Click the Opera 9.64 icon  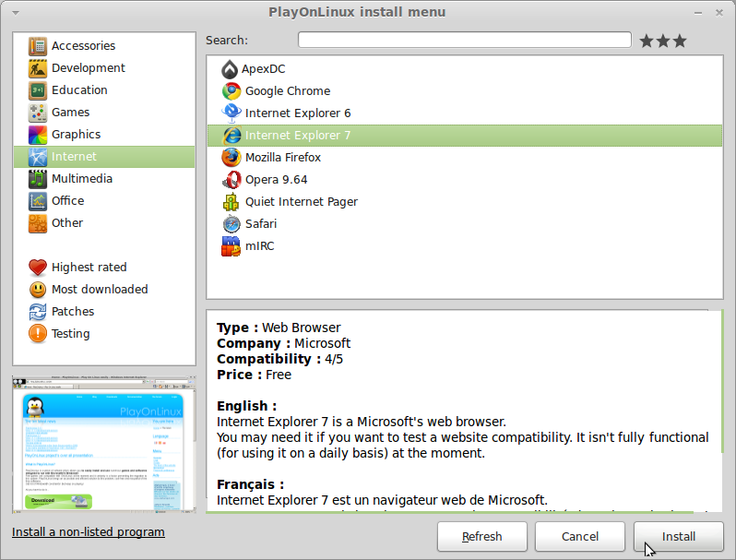231,180
